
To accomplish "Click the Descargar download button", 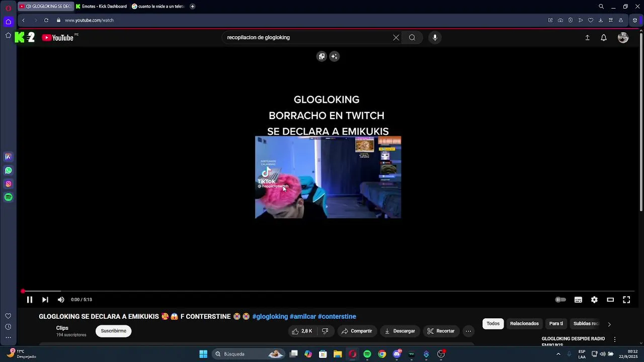I will [x=400, y=331].
